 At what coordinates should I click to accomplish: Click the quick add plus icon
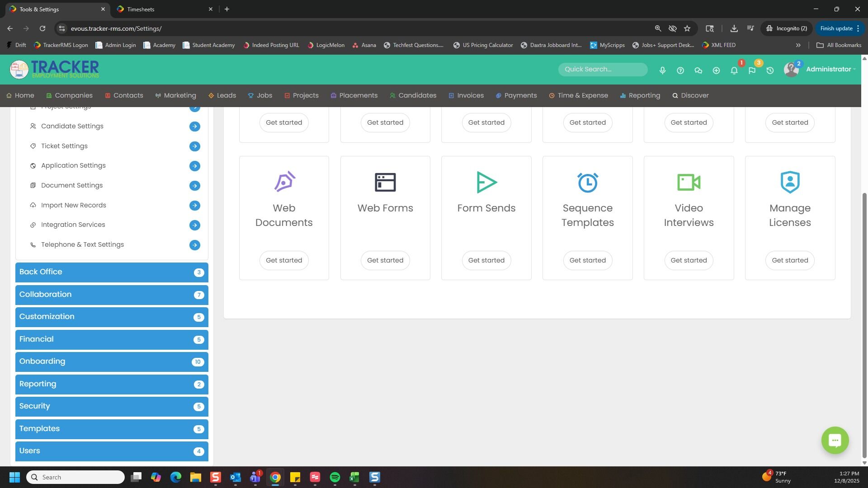coord(716,70)
